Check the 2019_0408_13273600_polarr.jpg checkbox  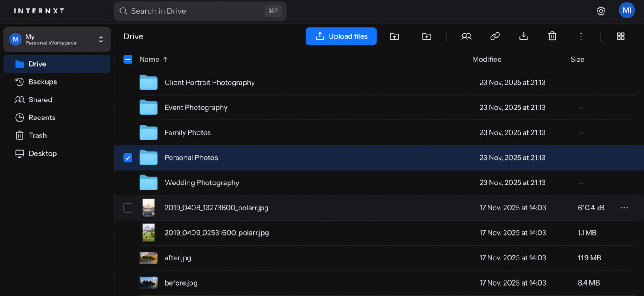tap(128, 208)
